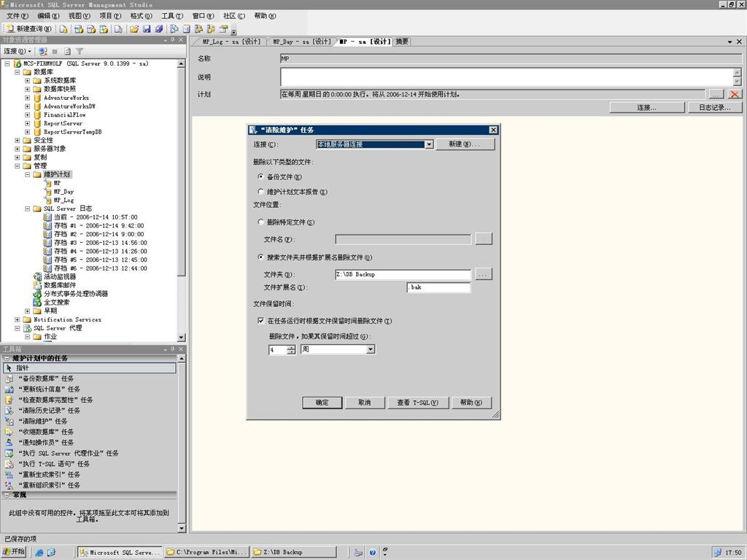Click the 新建查询 (New Query) toolbar button
Viewport: 747px width, 560px height.
pos(29,29)
